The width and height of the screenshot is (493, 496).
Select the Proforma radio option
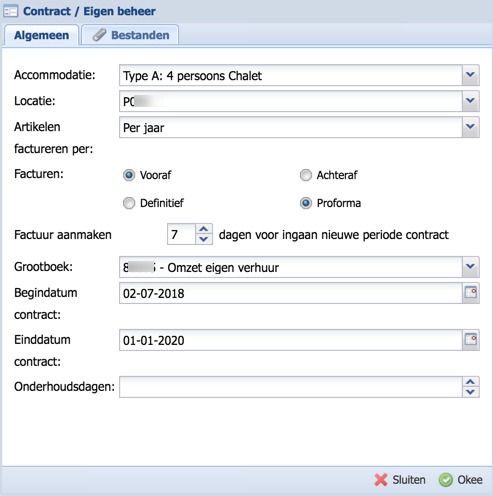click(306, 203)
